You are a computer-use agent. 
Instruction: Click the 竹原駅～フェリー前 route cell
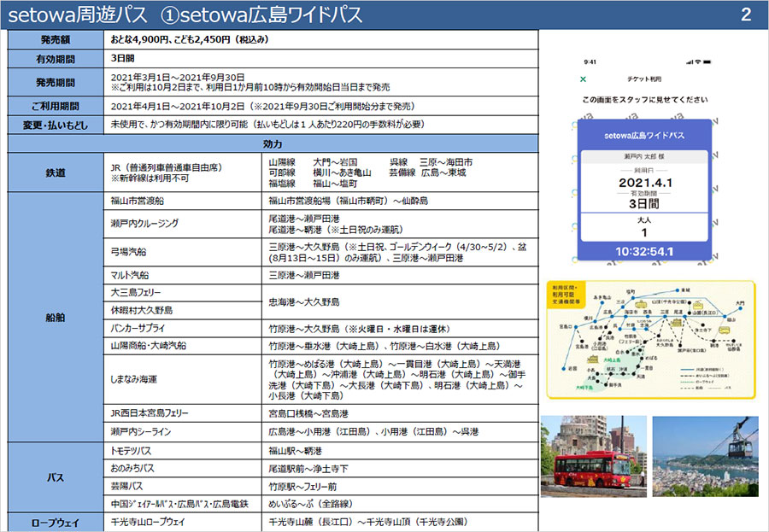pyautogui.click(x=400, y=487)
